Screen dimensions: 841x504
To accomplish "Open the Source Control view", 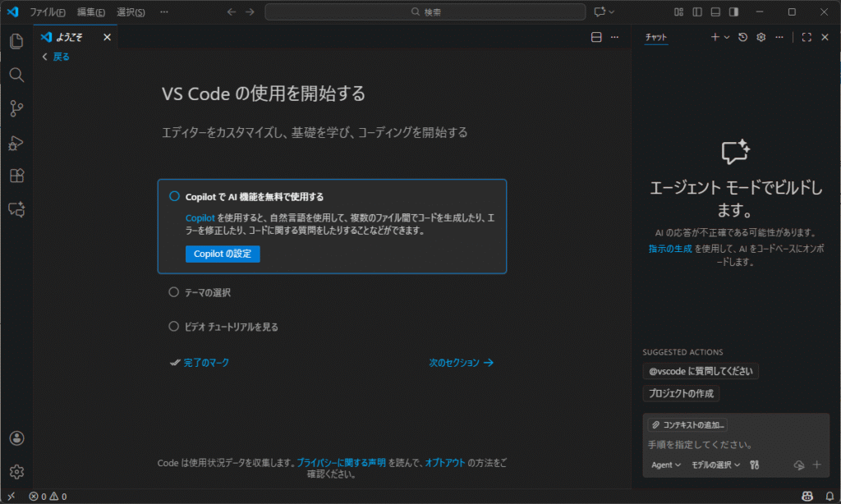I will (16, 108).
